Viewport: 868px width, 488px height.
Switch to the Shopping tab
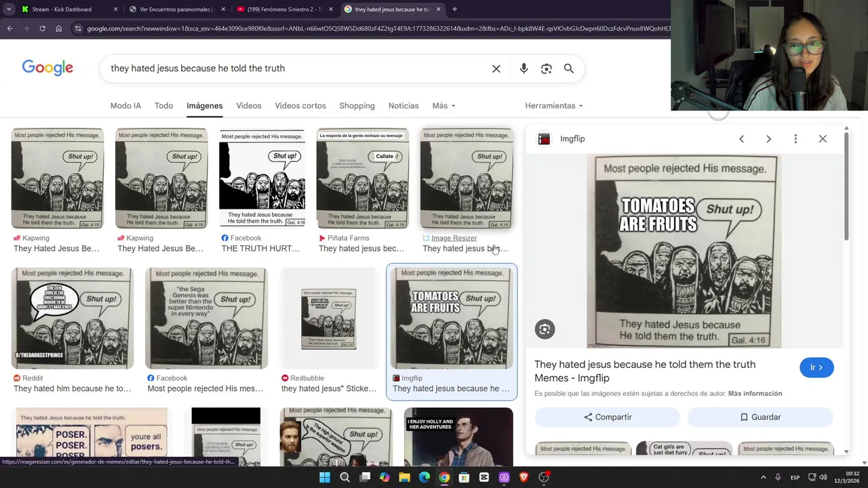357,106
